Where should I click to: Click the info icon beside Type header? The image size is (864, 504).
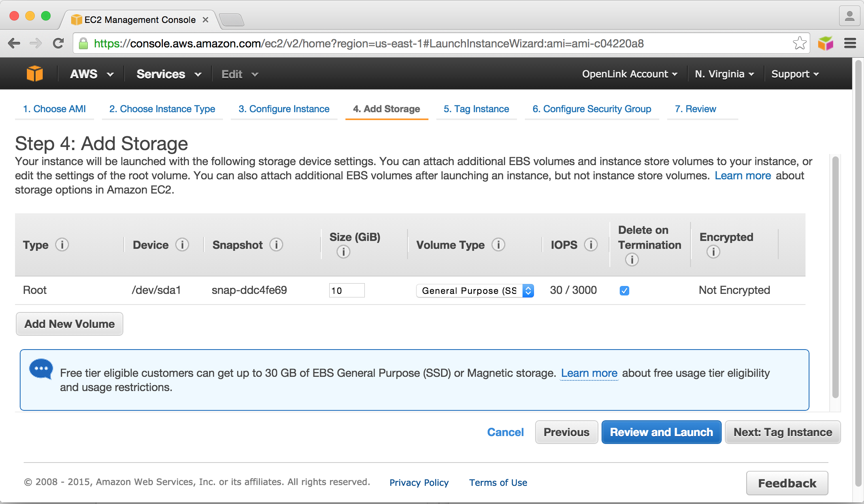pyautogui.click(x=62, y=245)
